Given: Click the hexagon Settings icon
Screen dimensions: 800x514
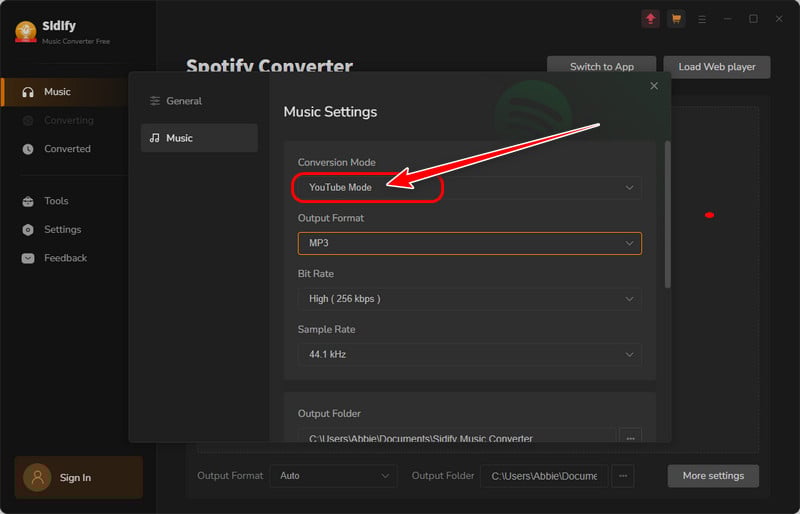Looking at the screenshot, I should (28, 230).
